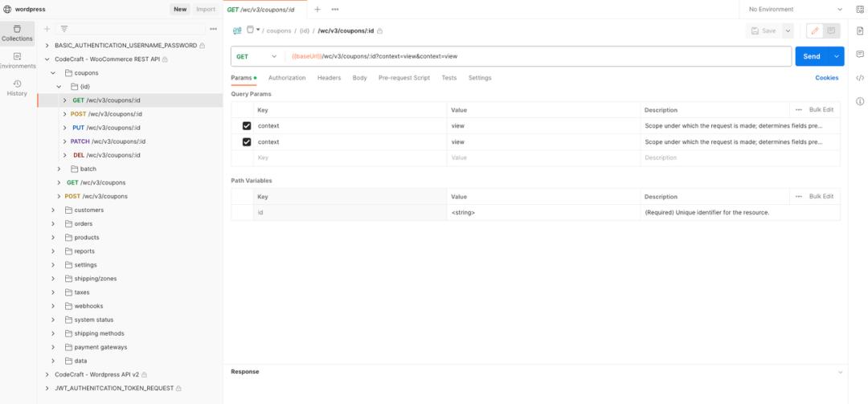Collapse the CodeCraft - WooCommerce REST API collection
Viewport: 868px width, 404px height.
click(47, 59)
